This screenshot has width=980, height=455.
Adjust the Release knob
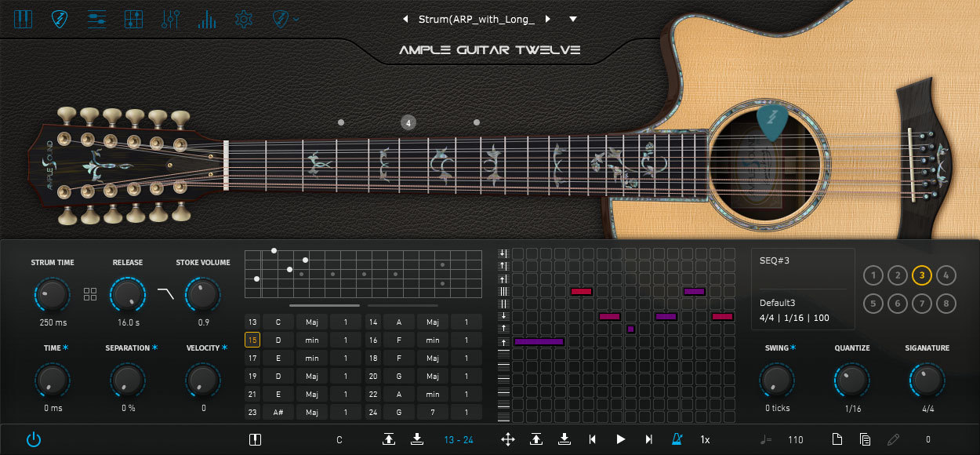[x=127, y=295]
